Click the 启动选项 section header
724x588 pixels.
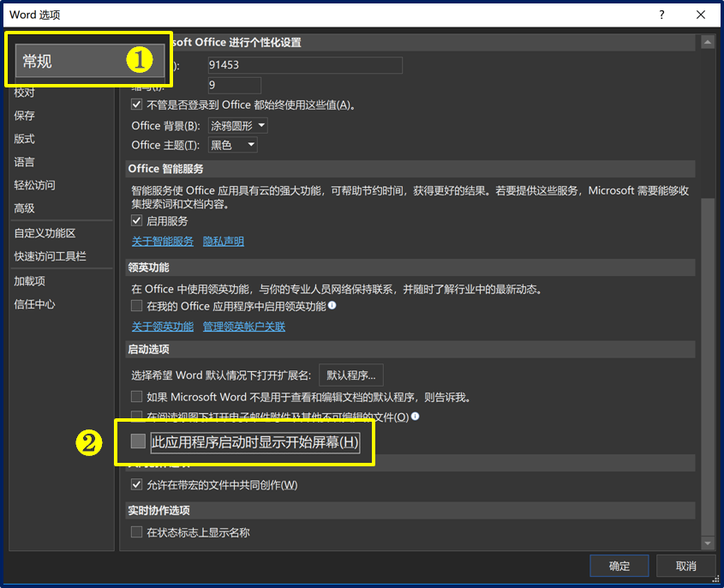tap(410, 350)
